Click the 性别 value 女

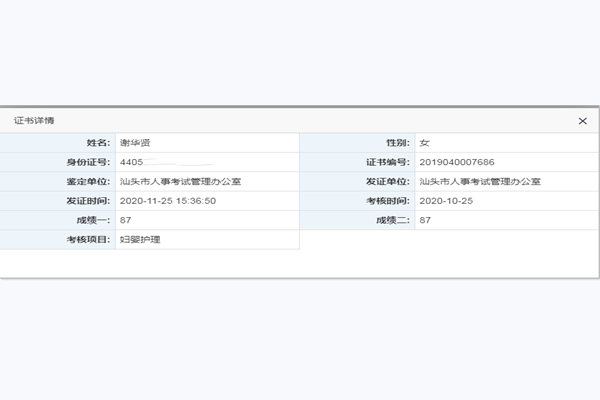[425, 143]
